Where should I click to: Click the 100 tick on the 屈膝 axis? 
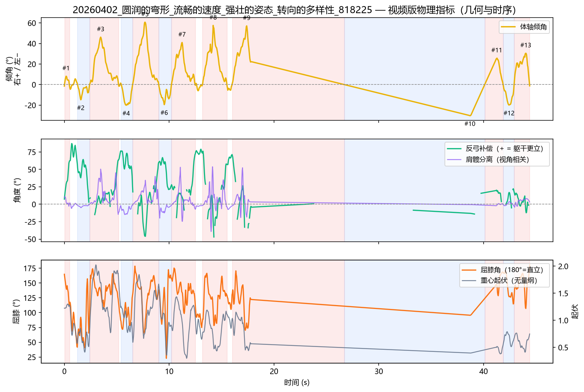[30, 313]
